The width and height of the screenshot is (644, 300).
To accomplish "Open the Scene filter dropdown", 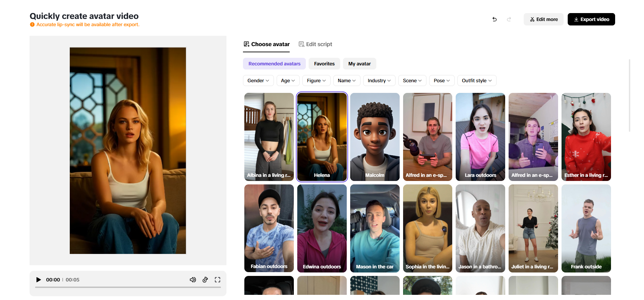I will point(412,81).
